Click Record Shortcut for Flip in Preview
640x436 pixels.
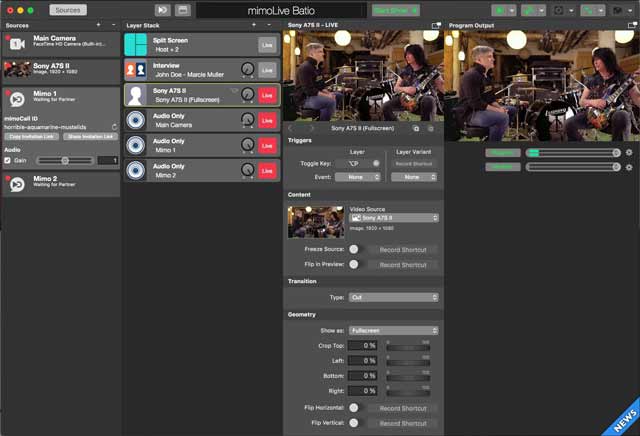pos(403,265)
